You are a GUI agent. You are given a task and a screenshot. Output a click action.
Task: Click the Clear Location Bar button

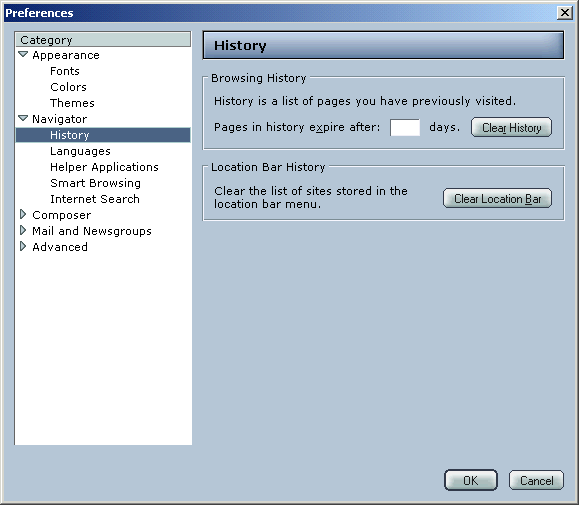coord(497,199)
